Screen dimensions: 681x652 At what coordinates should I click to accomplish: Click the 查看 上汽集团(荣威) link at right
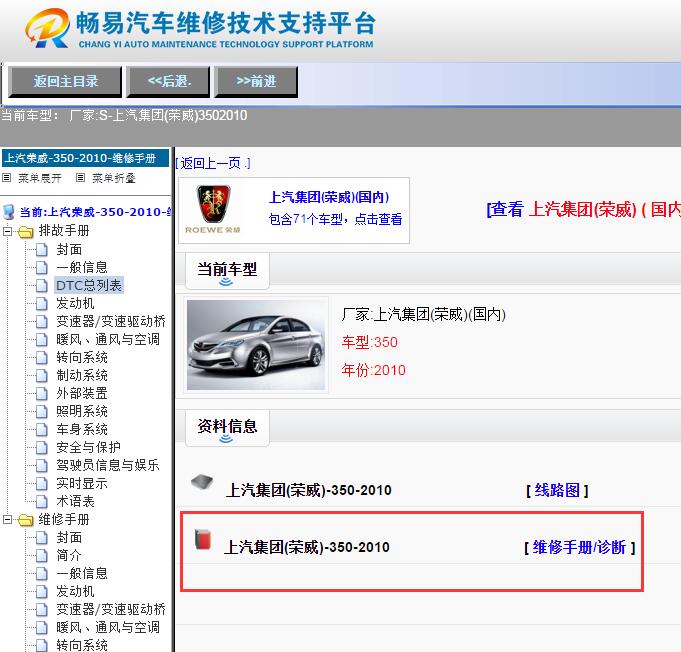[583, 209]
